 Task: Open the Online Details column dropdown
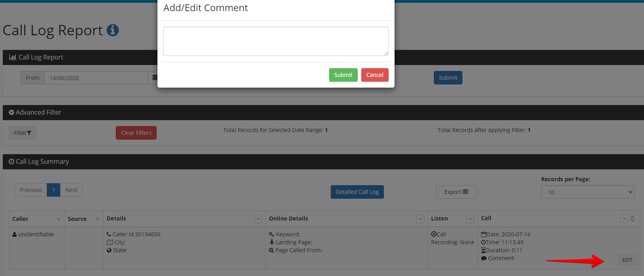[x=420, y=219]
